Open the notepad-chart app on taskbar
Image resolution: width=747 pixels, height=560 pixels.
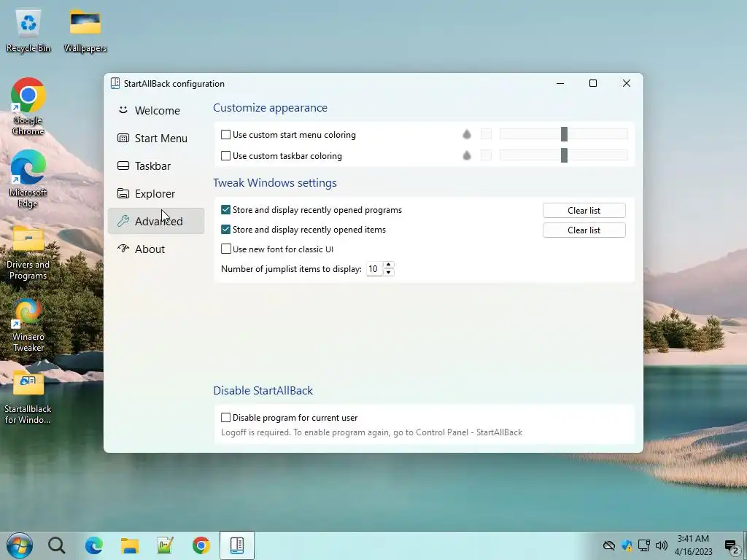166,545
